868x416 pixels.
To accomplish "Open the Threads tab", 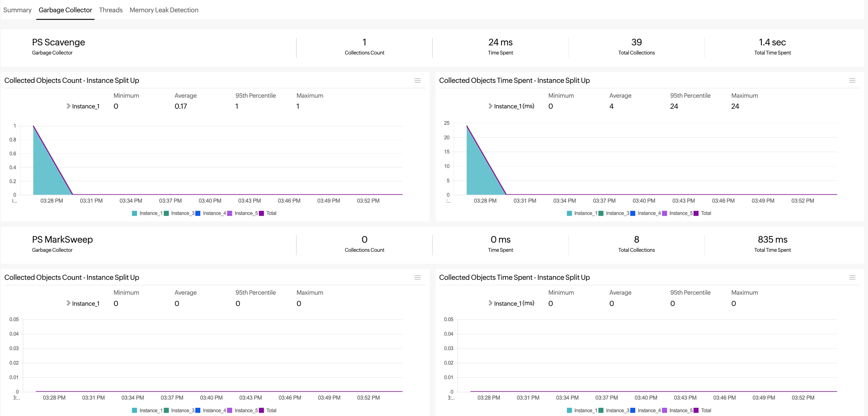I will click(x=111, y=10).
